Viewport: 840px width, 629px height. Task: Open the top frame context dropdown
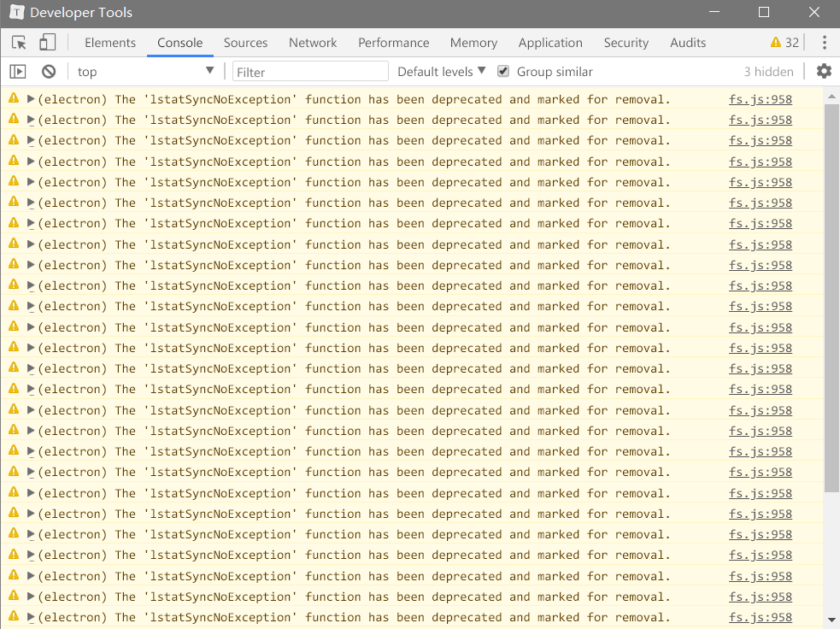pyautogui.click(x=145, y=72)
